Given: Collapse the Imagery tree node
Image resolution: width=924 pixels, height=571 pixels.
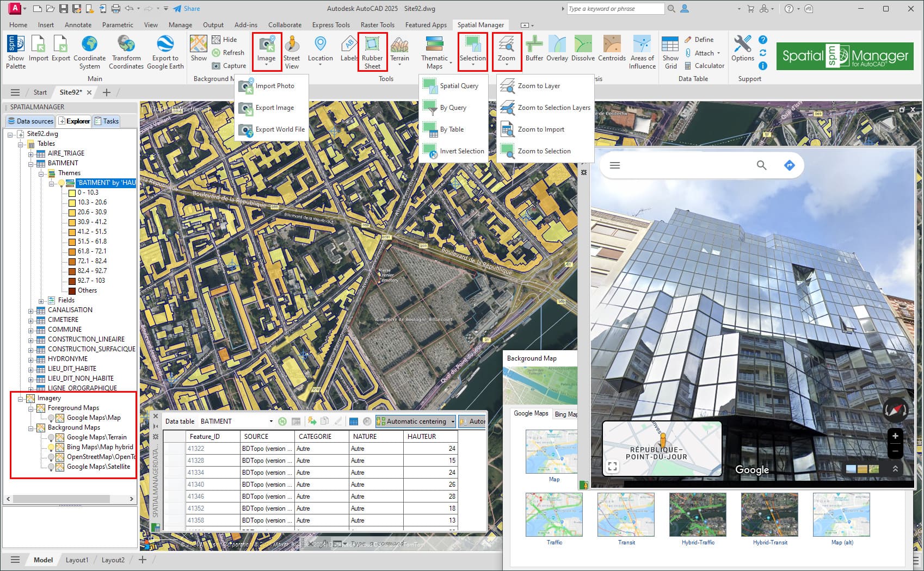Looking at the screenshot, I should pos(21,399).
